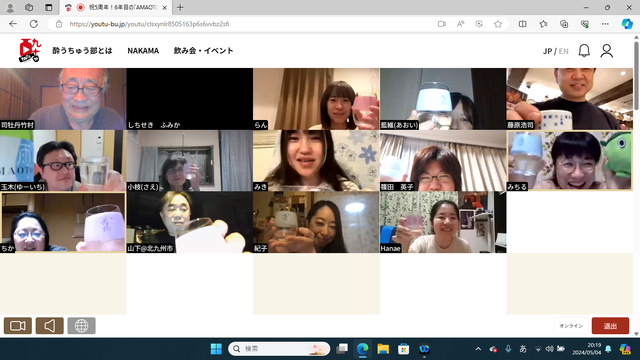Switch language to EN
Image resolution: width=640 pixels, height=360 pixels.
coord(563,51)
